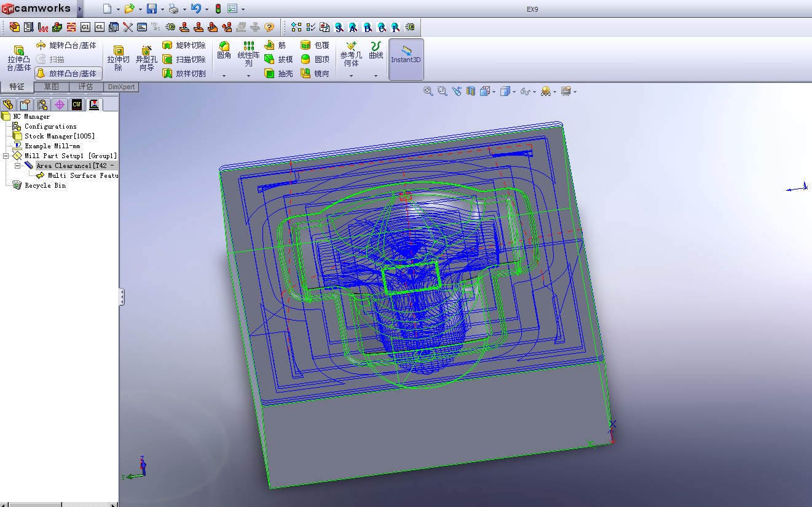Viewport: 812px width, 507px height.
Task: Collapse the Mill Part Setup1 tree node
Action: click(x=6, y=156)
